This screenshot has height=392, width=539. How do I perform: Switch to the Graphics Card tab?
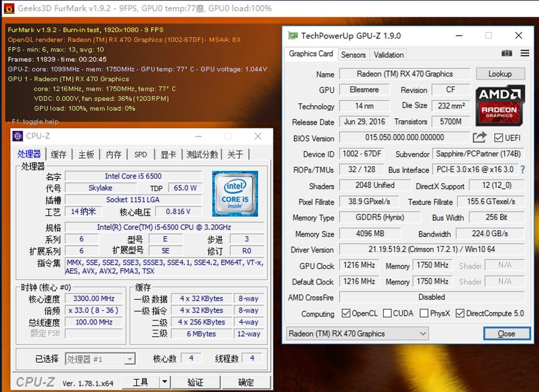(x=311, y=54)
